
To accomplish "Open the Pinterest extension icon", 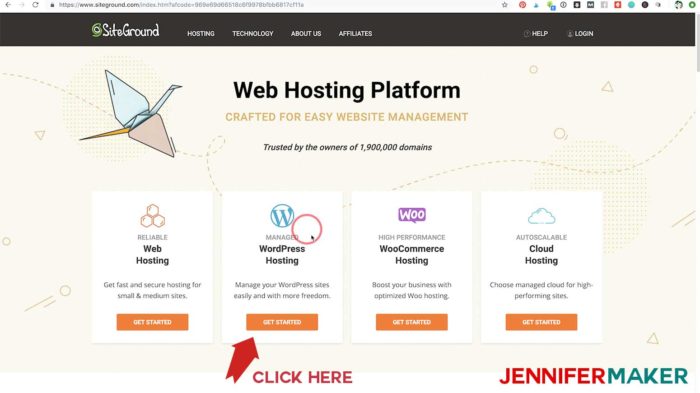I will coord(522,5).
